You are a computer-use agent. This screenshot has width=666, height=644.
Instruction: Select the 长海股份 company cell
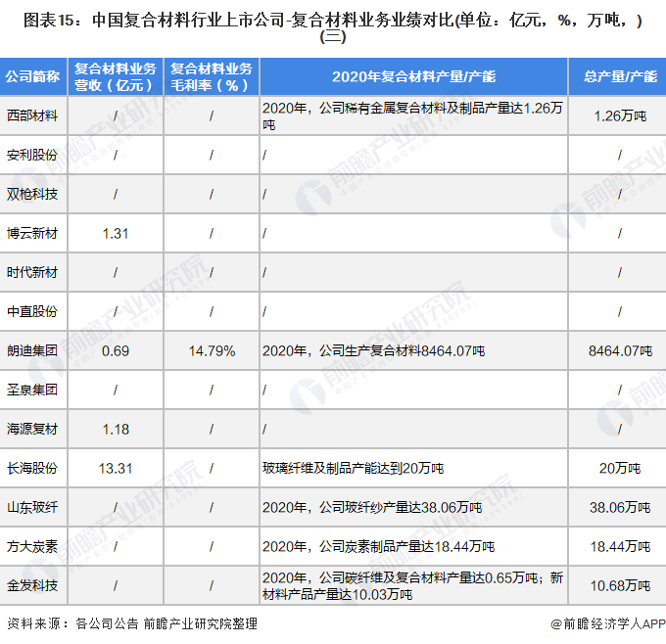tap(32, 468)
